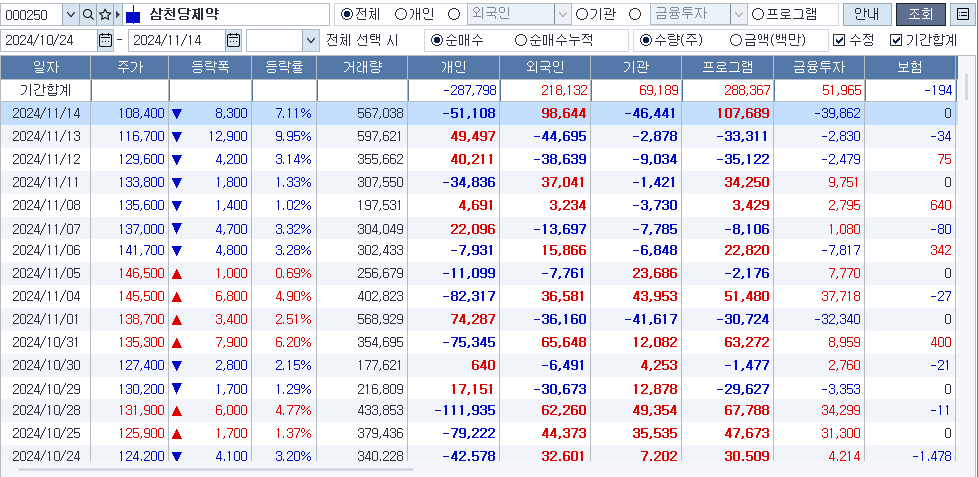This screenshot has height=477, width=978.
Task: Open end date calendar picker
Action: pos(233,41)
